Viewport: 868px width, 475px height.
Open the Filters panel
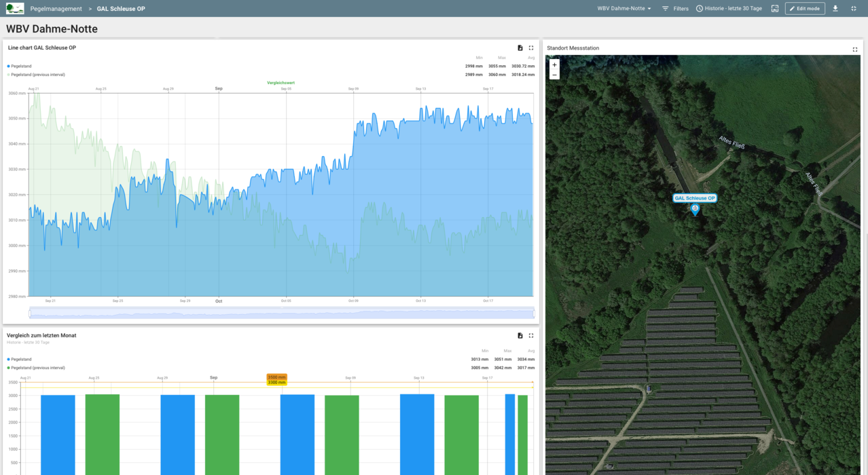tap(675, 9)
